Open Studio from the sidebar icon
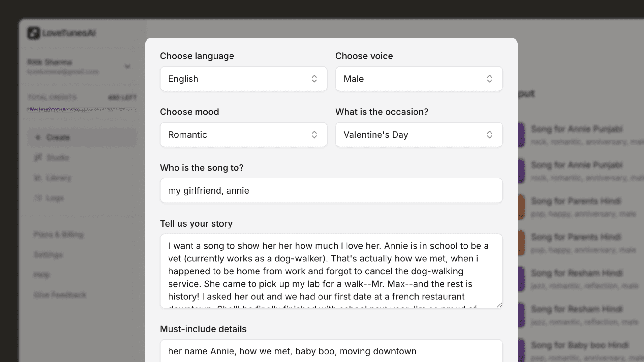The width and height of the screenshot is (644, 362). pos(38,157)
